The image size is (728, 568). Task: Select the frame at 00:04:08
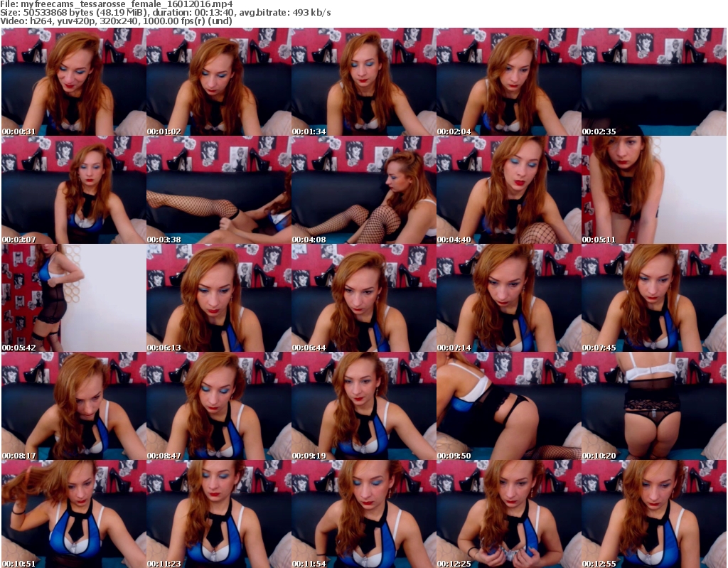(x=363, y=190)
